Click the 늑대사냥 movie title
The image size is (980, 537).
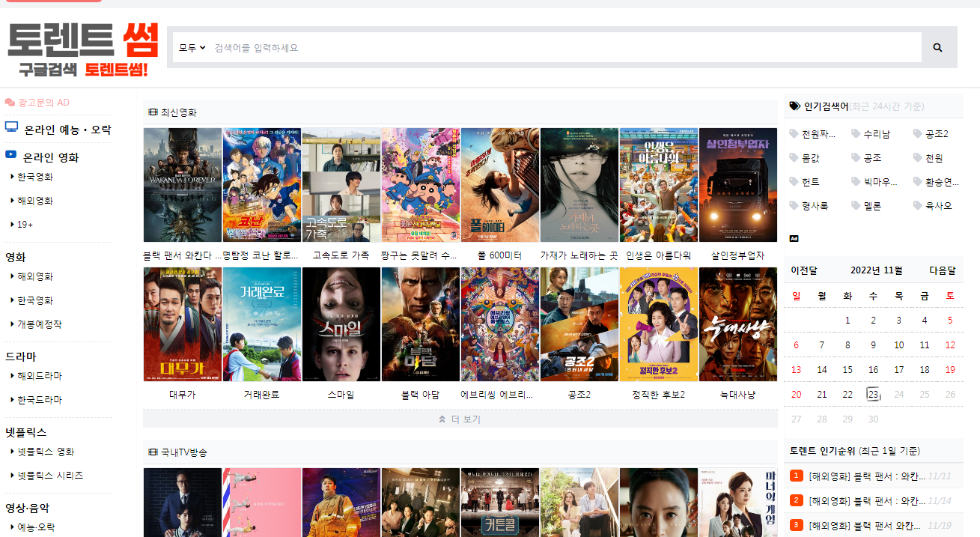pos(738,395)
